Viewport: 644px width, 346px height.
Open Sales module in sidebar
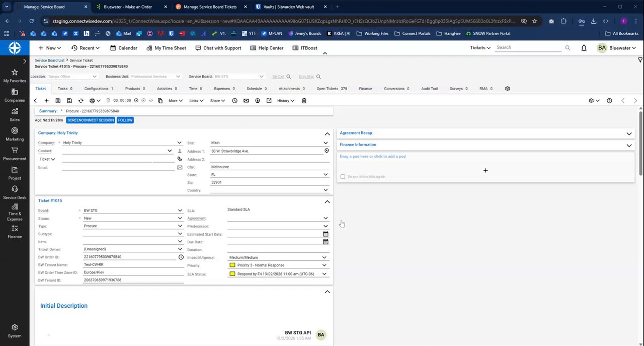point(15,115)
